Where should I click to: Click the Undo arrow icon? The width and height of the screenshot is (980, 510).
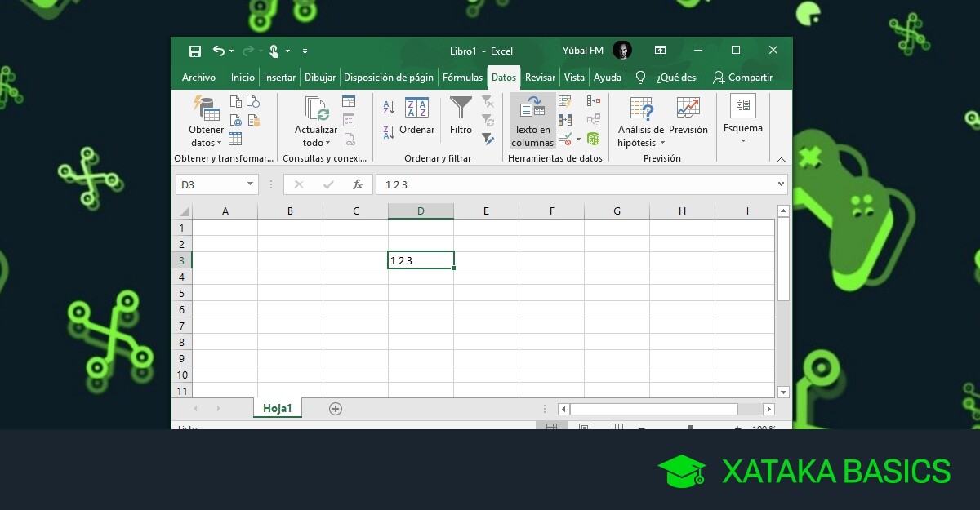218,51
